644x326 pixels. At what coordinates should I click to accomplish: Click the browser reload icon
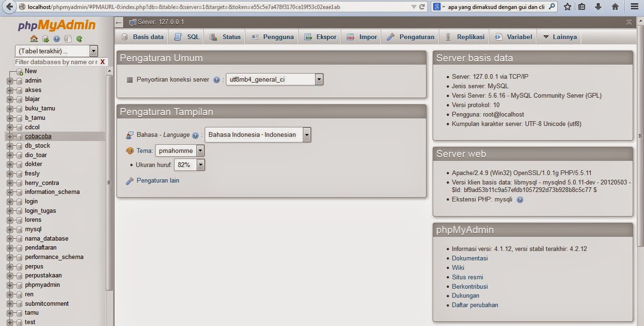422,7
